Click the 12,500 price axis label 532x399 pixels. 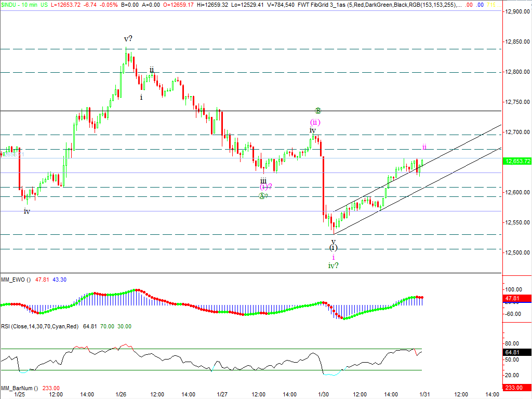[515, 253]
